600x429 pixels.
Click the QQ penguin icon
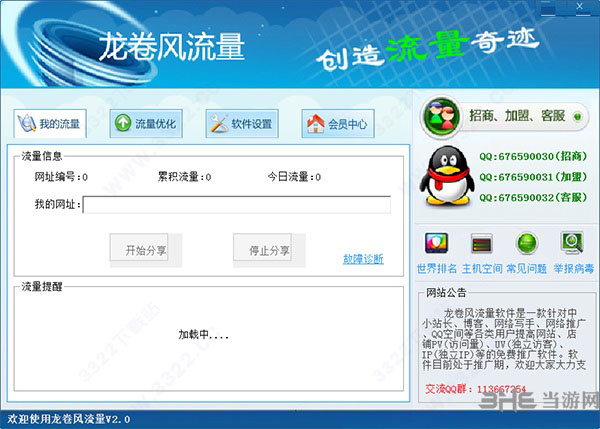pos(447,175)
